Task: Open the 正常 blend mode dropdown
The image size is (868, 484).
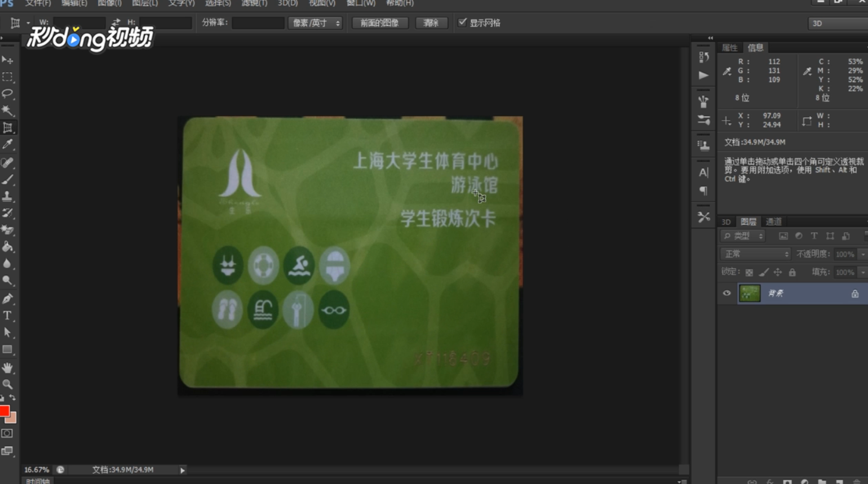Action: 755,254
